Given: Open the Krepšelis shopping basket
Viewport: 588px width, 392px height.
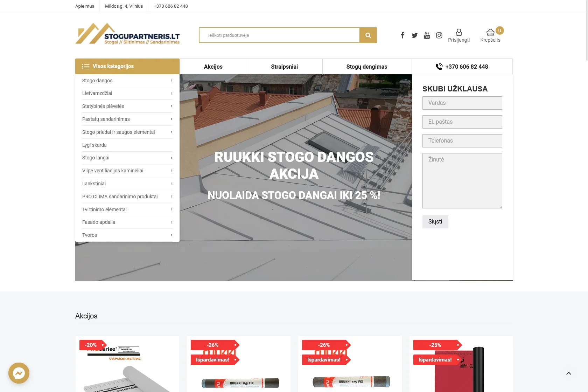Looking at the screenshot, I should 490,33.
